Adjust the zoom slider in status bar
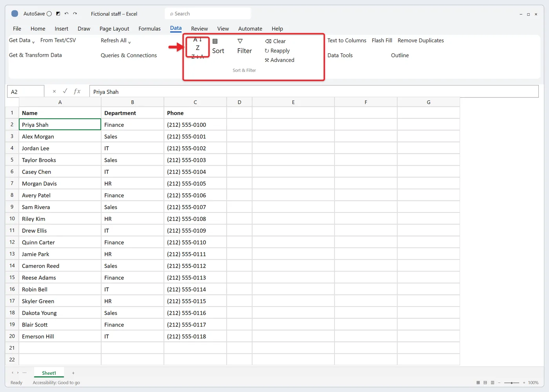This screenshot has width=549, height=392. [x=512, y=383]
